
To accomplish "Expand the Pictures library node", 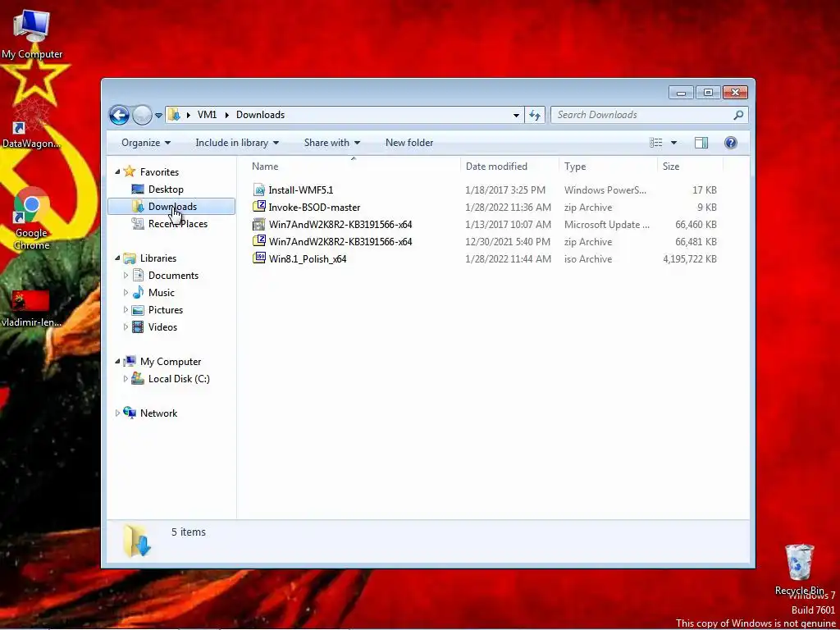I will [126, 309].
